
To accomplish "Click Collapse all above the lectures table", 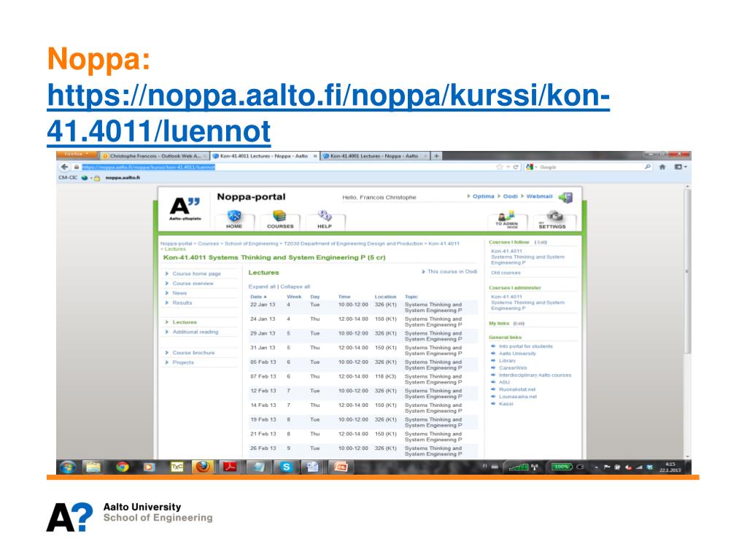I will pyautogui.click(x=295, y=287).
